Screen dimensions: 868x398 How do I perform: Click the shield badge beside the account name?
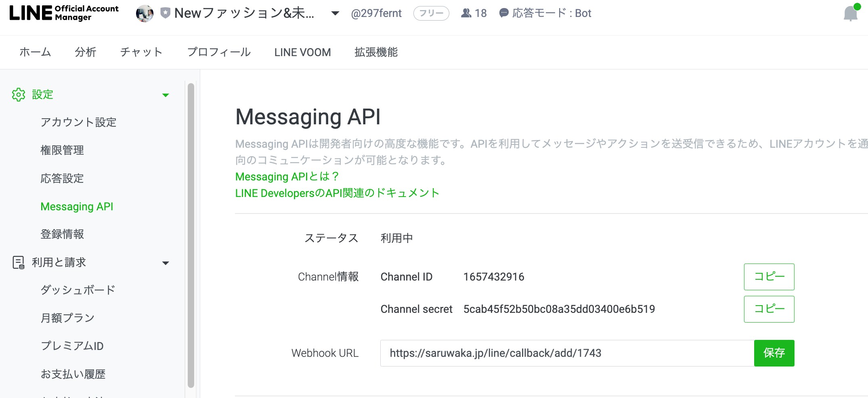pyautogui.click(x=165, y=13)
